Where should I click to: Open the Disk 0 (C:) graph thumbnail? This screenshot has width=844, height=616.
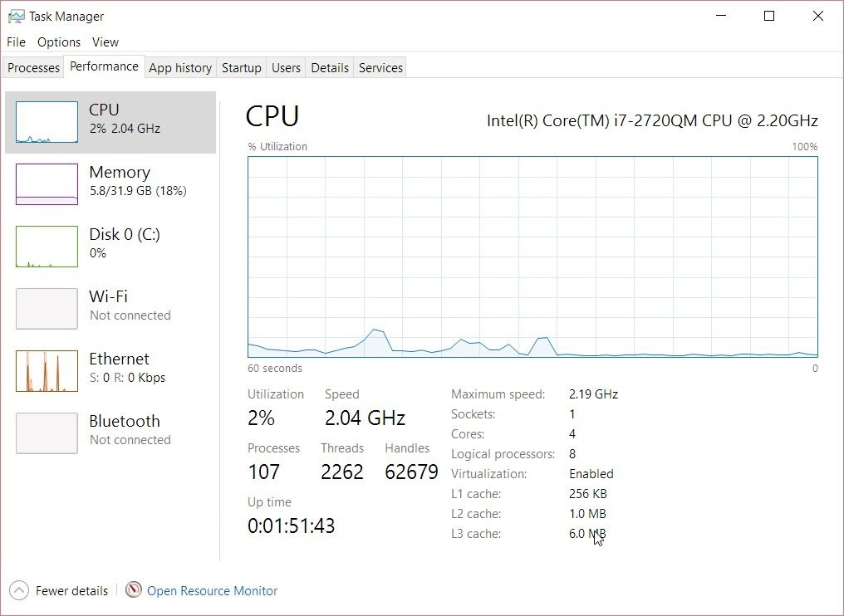pos(47,247)
